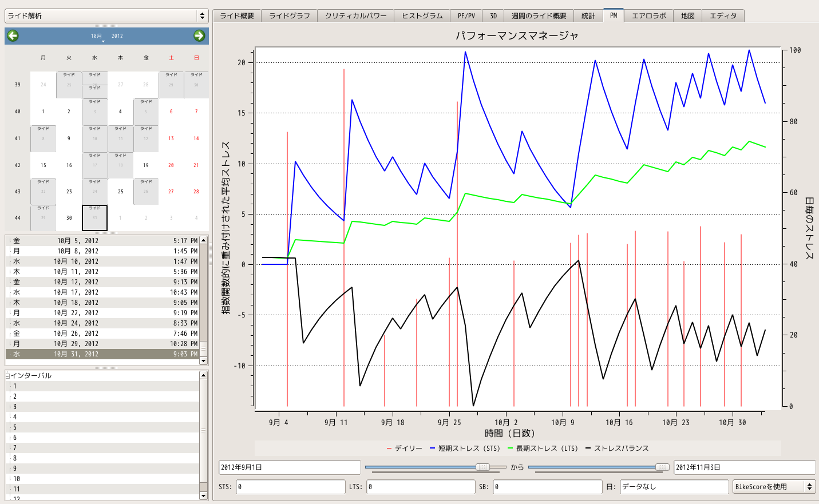
Task: Select the ride on 10月 31, 2012
Action: pyautogui.click(x=102, y=354)
